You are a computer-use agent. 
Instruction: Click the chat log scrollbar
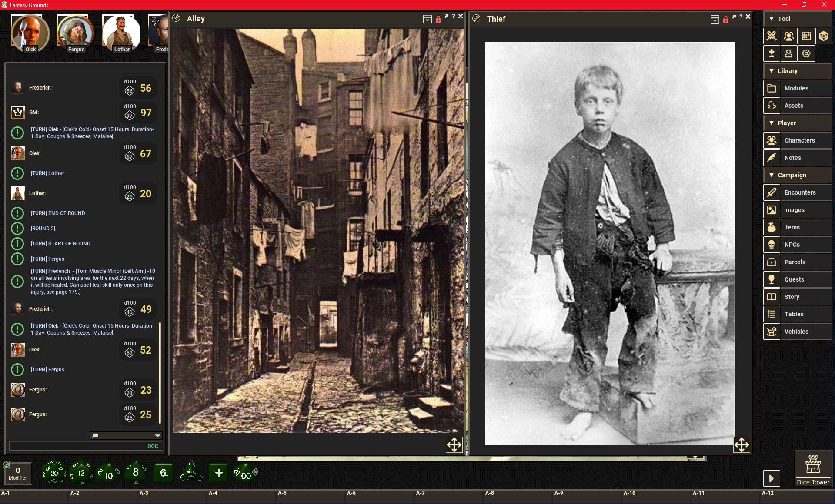[x=160, y=372]
